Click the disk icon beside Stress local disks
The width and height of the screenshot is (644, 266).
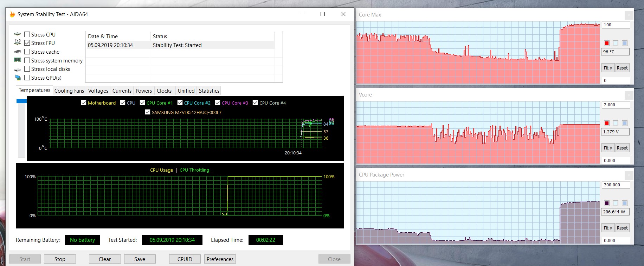coord(18,69)
